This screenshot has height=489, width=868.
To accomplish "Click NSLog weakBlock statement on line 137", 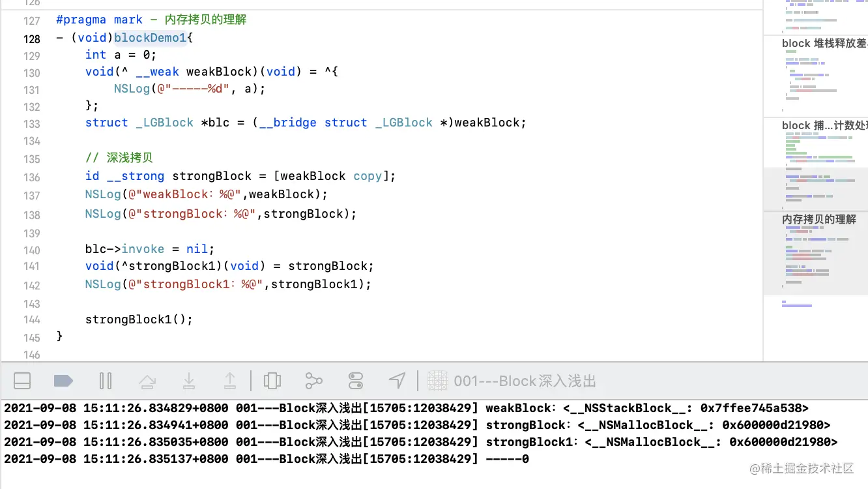I will 206,194.
